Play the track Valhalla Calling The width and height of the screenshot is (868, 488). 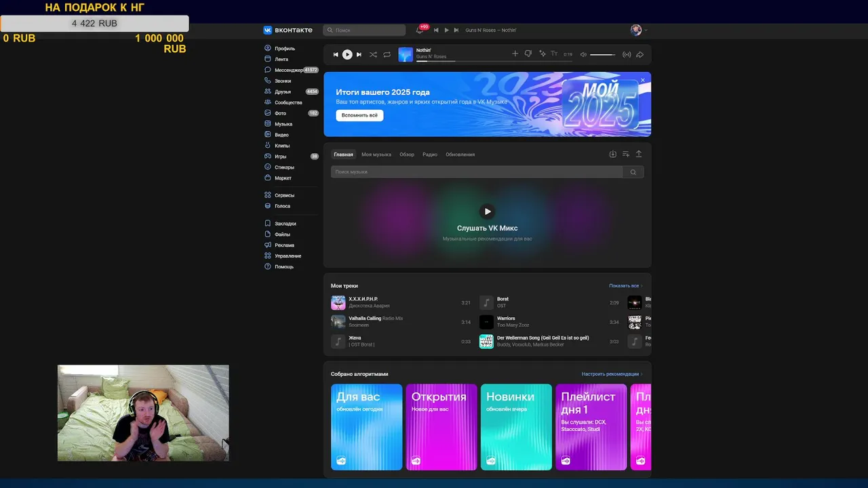click(338, 322)
